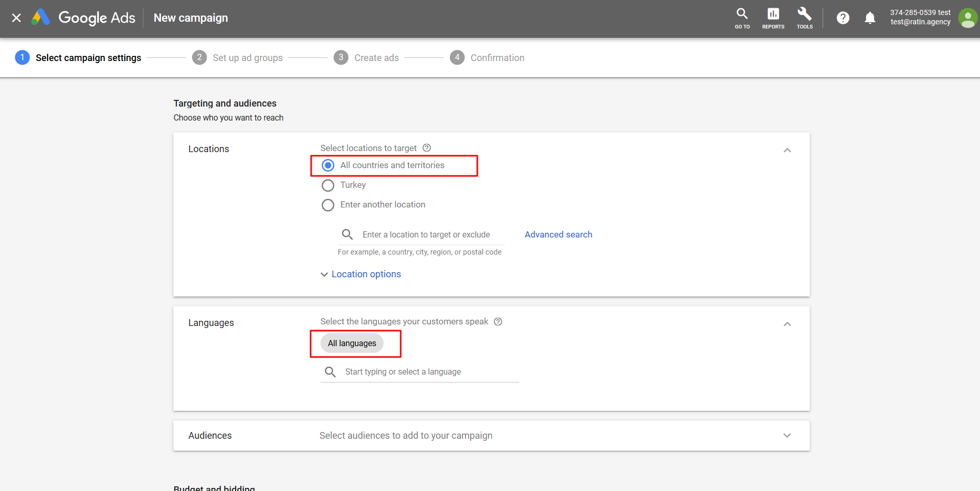Screen dimensions: 980x491
Task: Open the account avatar menu
Action: (968, 18)
